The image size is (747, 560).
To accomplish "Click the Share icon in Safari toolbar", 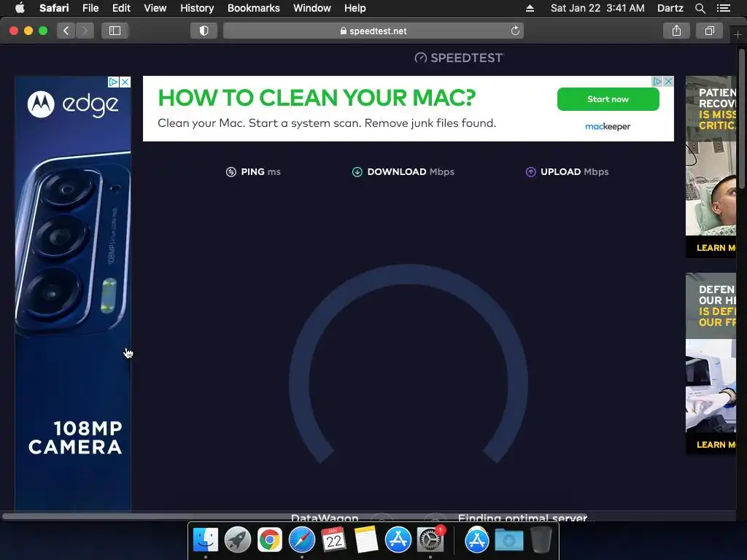I will [x=676, y=31].
